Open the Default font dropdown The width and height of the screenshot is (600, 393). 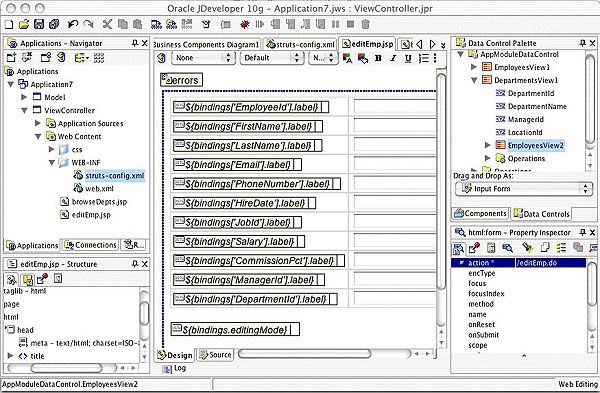271,58
